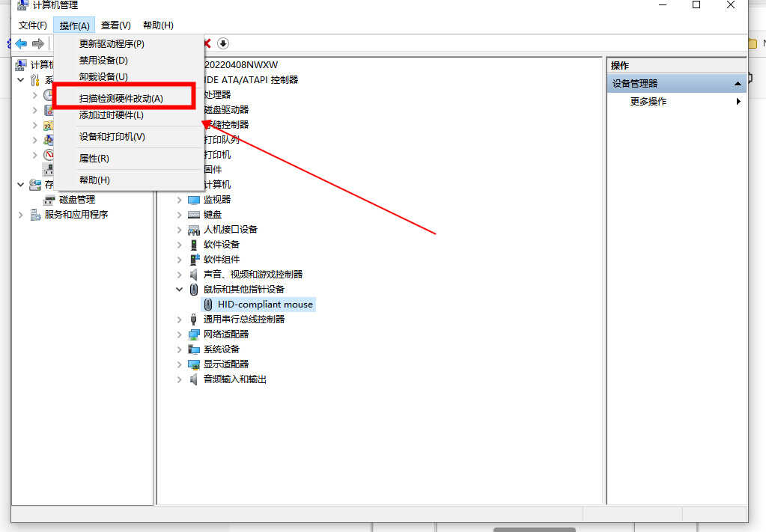The image size is (766, 532).
Task: Click the 监视器 monitor icon
Action: (194, 200)
